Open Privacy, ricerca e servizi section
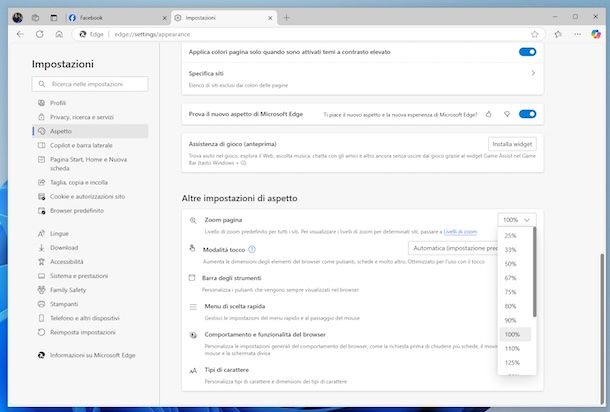This screenshot has height=412, width=610. click(x=90, y=117)
